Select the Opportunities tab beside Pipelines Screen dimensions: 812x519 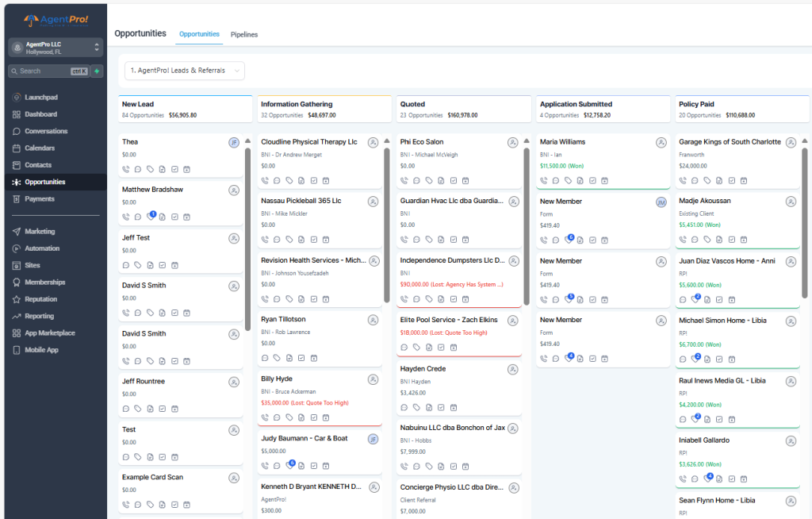[x=199, y=34]
